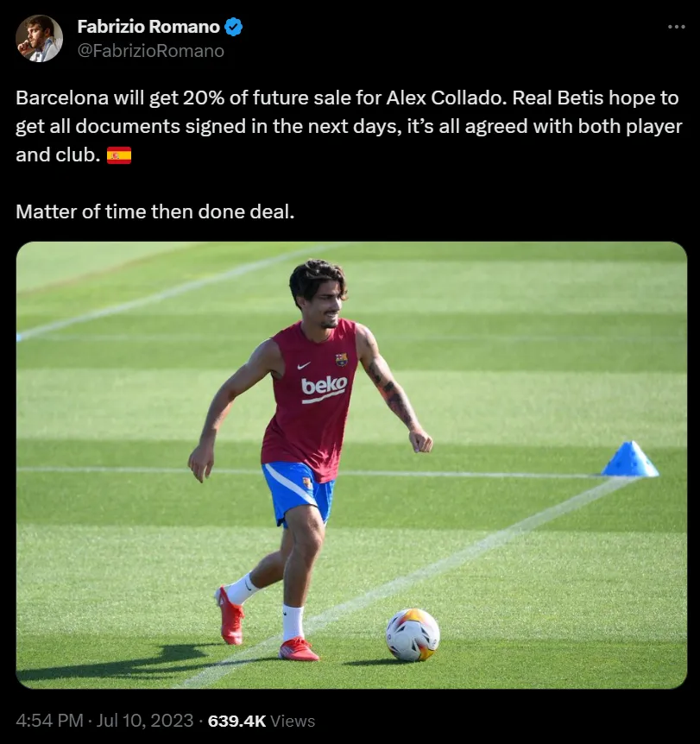Visit the @FabrizioRomano handle link
Image resolution: width=700 pixels, height=744 pixels.
click(151, 51)
